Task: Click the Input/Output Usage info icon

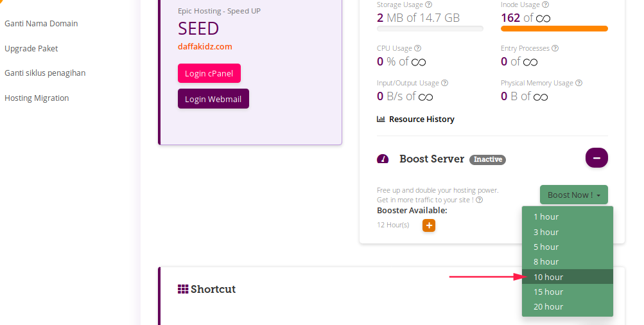Action: [x=444, y=83]
